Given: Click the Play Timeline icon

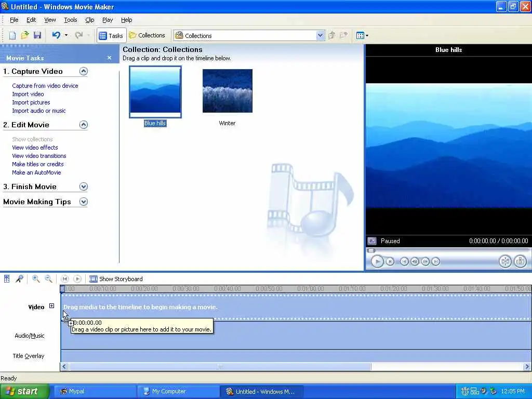Looking at the screenshot, I should (x=77, y=279).
